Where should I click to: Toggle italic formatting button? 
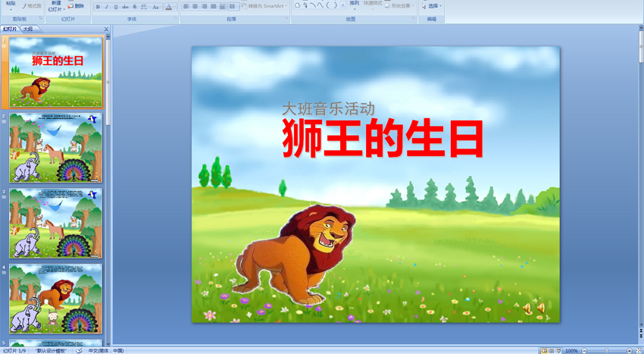pos(107,7)
